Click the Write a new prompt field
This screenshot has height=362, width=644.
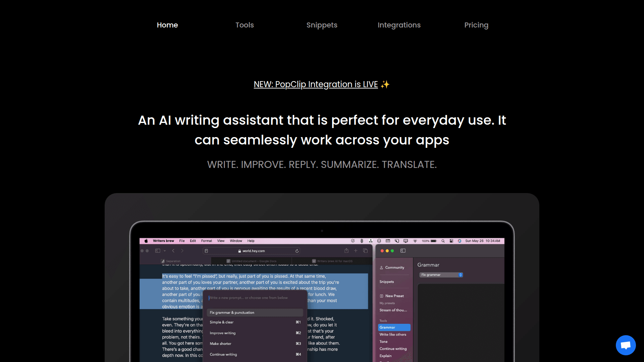click(248, 298)
